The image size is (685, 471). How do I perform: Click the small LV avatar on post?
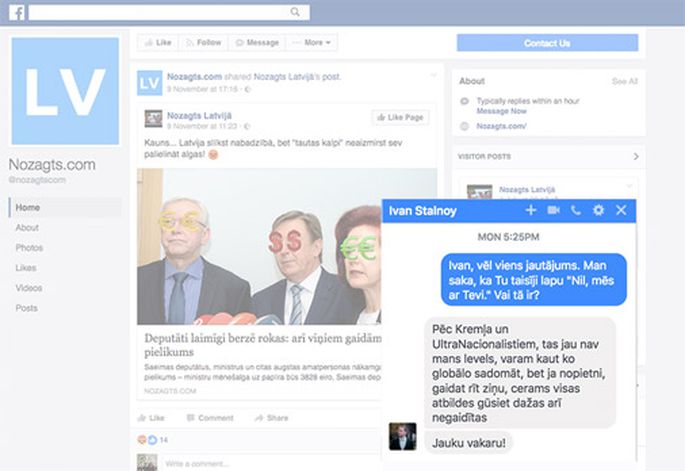pos(149,83)
